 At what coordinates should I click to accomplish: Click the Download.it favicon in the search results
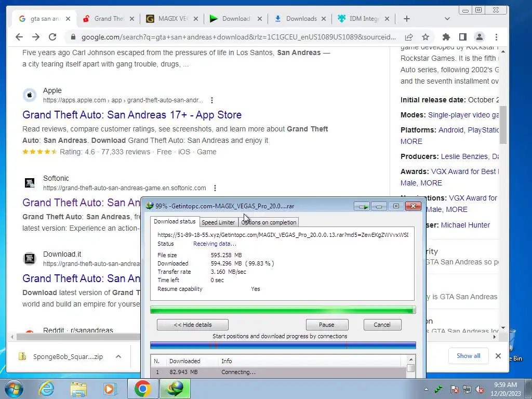[x=30, y=259]
